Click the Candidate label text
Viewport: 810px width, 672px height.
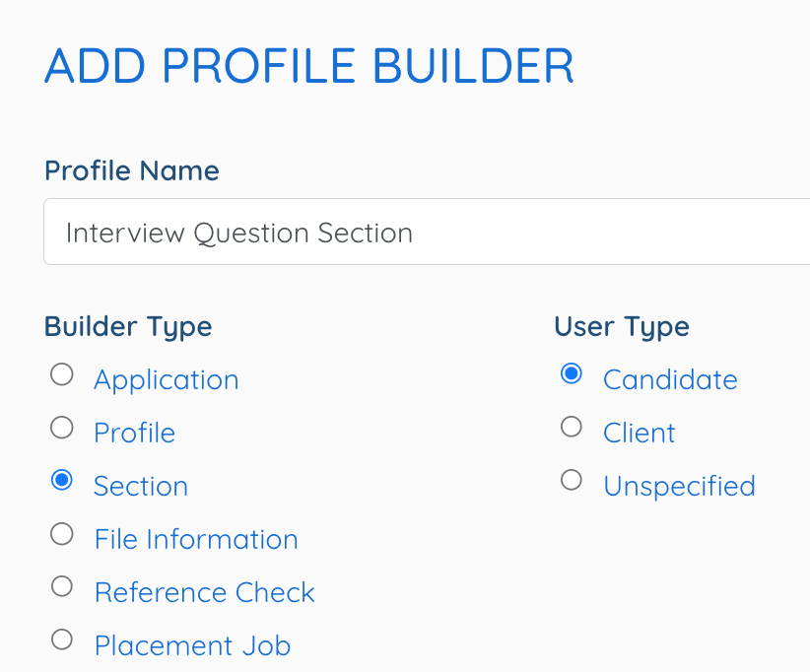tap(670, 379)
